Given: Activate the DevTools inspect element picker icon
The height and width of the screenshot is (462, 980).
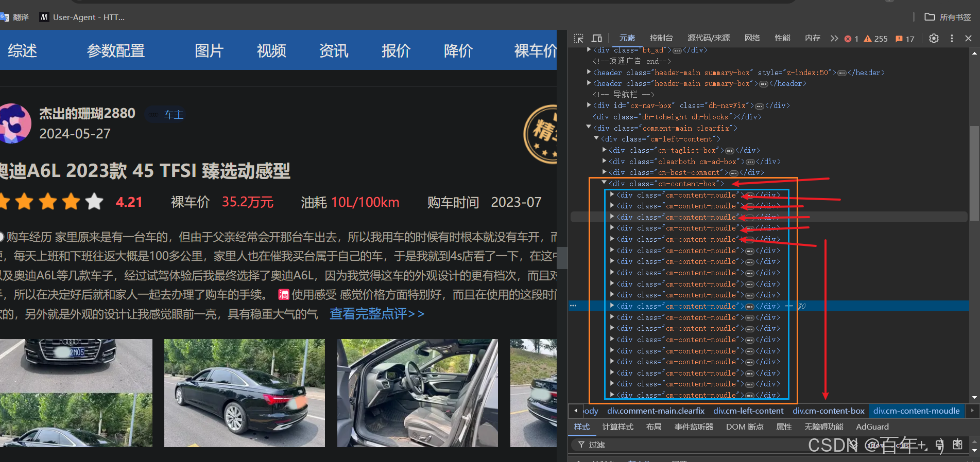Looking at the screenshot, I should (579, 39).
